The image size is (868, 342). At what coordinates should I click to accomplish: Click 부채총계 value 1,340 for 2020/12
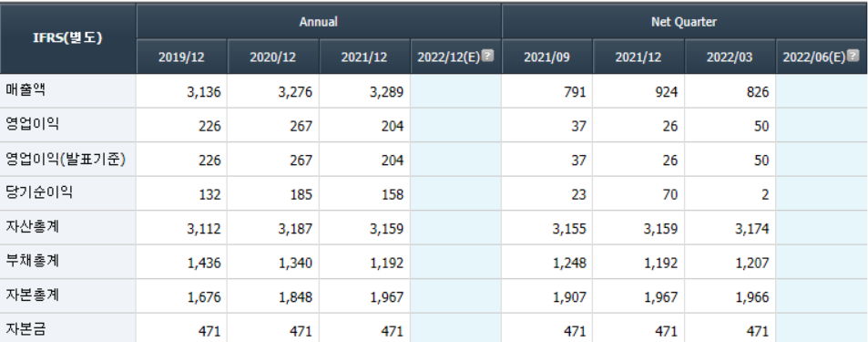295,264
